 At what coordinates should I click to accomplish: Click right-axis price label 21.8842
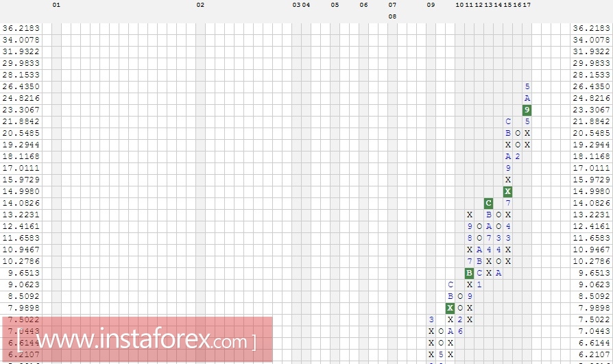pos(592,121)
